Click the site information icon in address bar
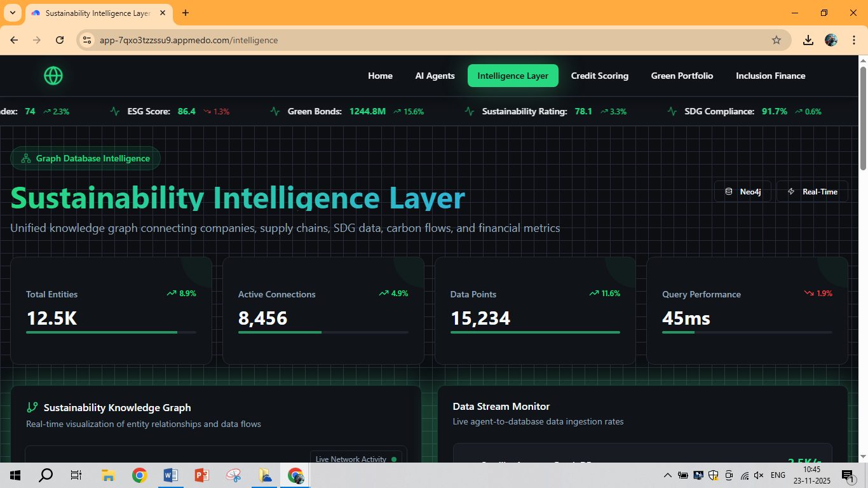 (88, 40)
